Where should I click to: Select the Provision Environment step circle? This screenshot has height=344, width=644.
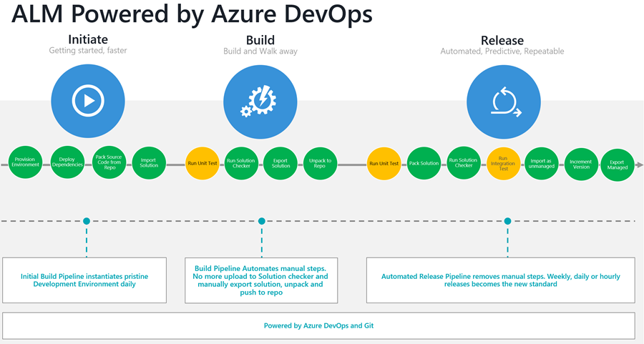26,162
